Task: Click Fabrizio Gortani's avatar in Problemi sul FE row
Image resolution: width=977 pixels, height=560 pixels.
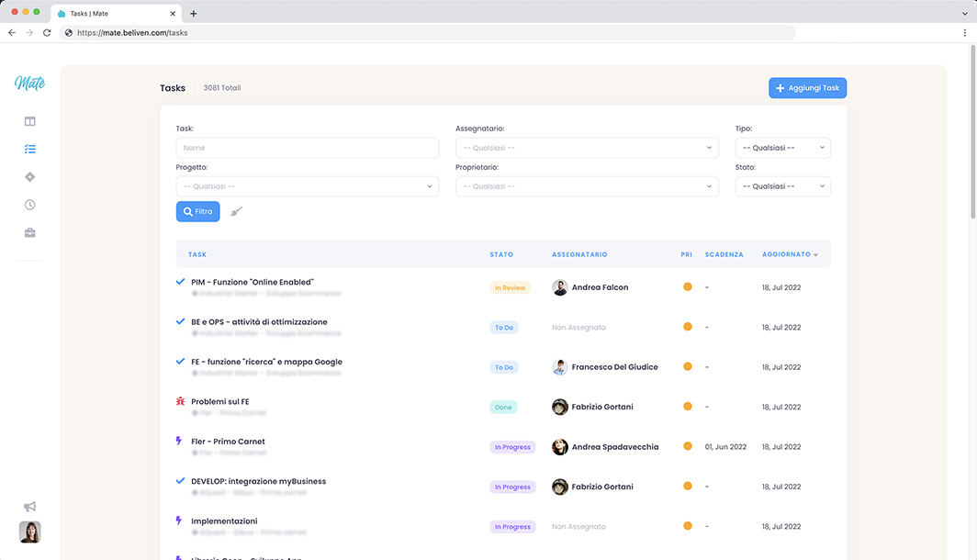Action: pyautogui.click(x=559, y=407)
